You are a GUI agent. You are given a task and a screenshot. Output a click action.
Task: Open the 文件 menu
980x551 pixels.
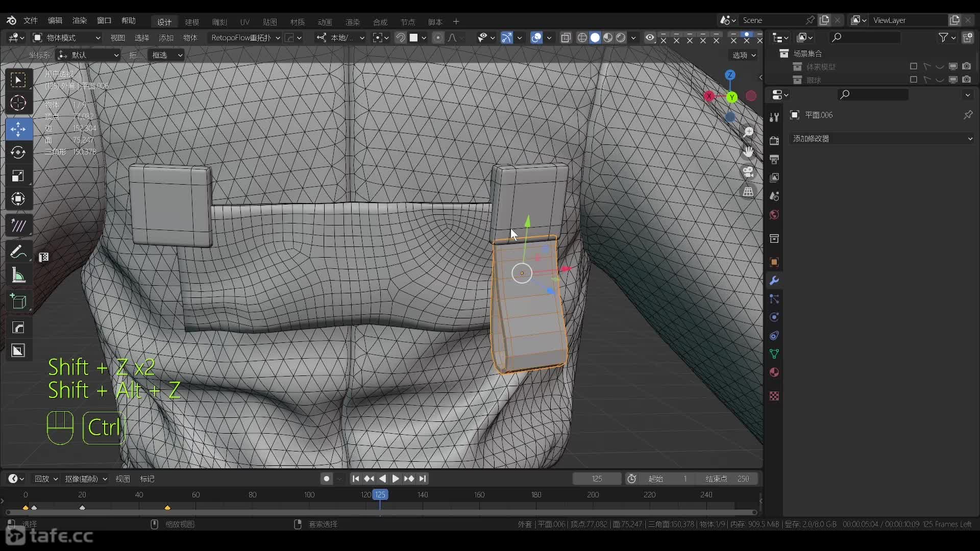point(31,20)
